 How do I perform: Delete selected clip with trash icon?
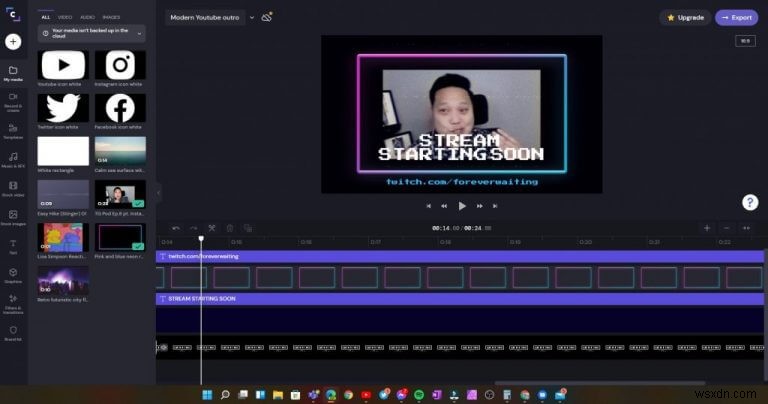pyautogui.click(x=230, y=228)
